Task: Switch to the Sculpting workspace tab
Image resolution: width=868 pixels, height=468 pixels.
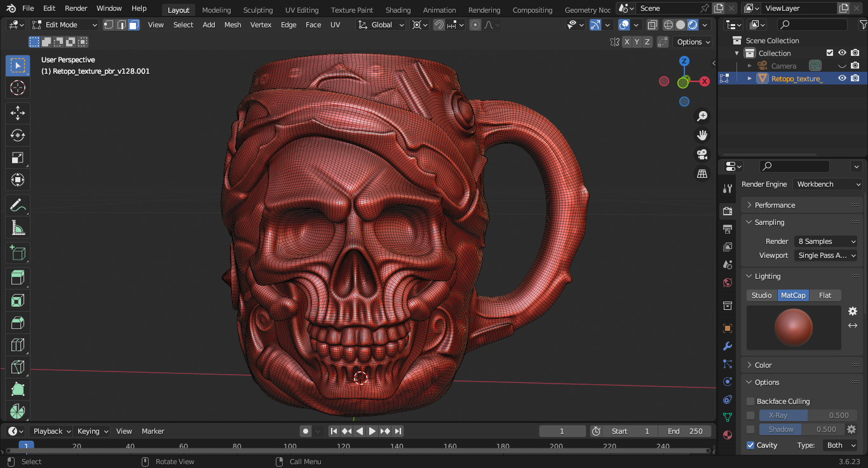Action: pyautogui.click(x=258, y=10)
